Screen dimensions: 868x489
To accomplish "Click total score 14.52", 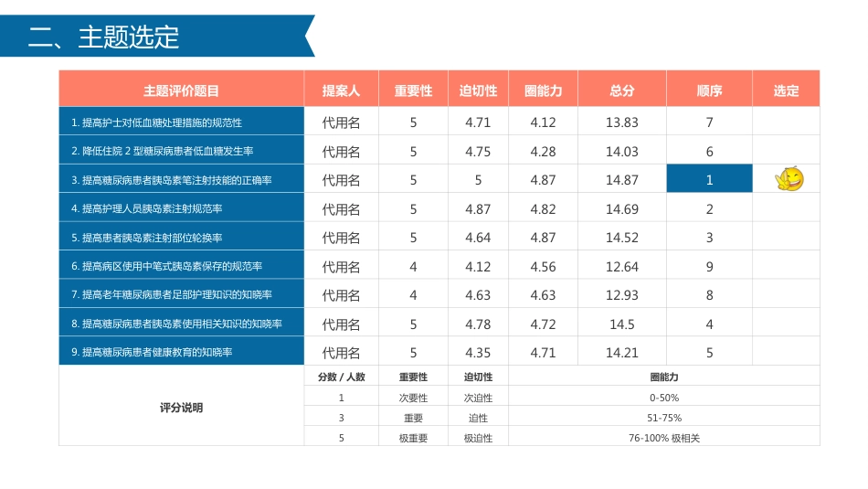I will click(621, 238).
